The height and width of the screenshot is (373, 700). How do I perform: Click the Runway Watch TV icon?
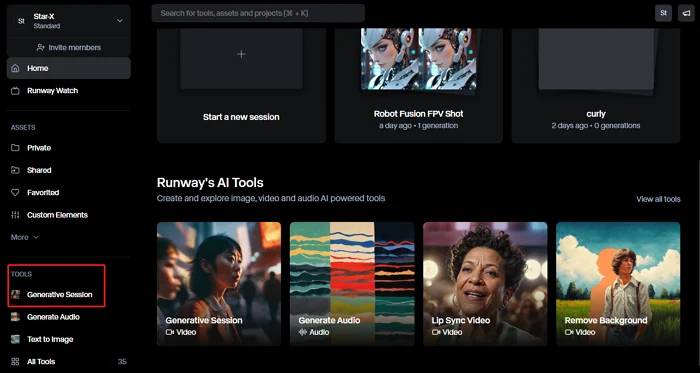tap(16, 91)
